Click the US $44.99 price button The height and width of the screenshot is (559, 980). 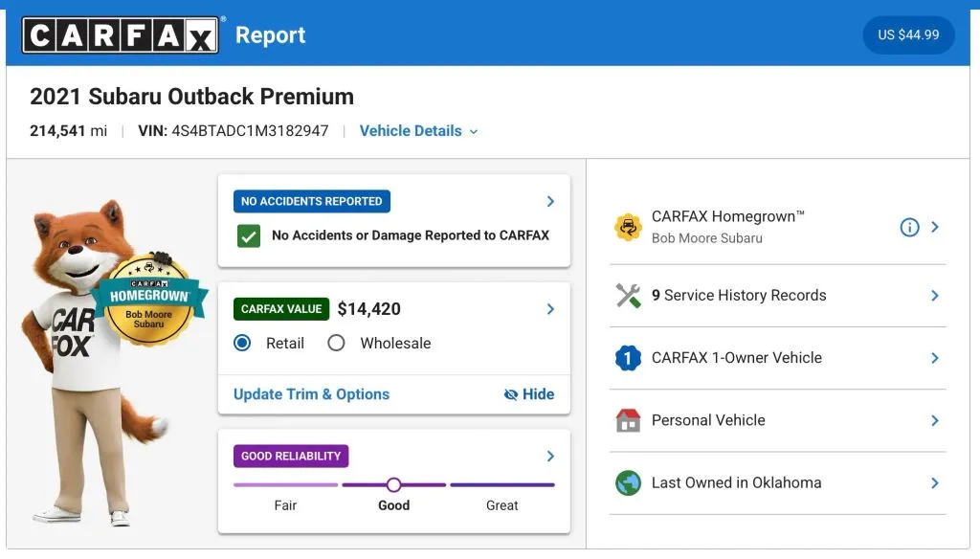(x=909, y=35)
